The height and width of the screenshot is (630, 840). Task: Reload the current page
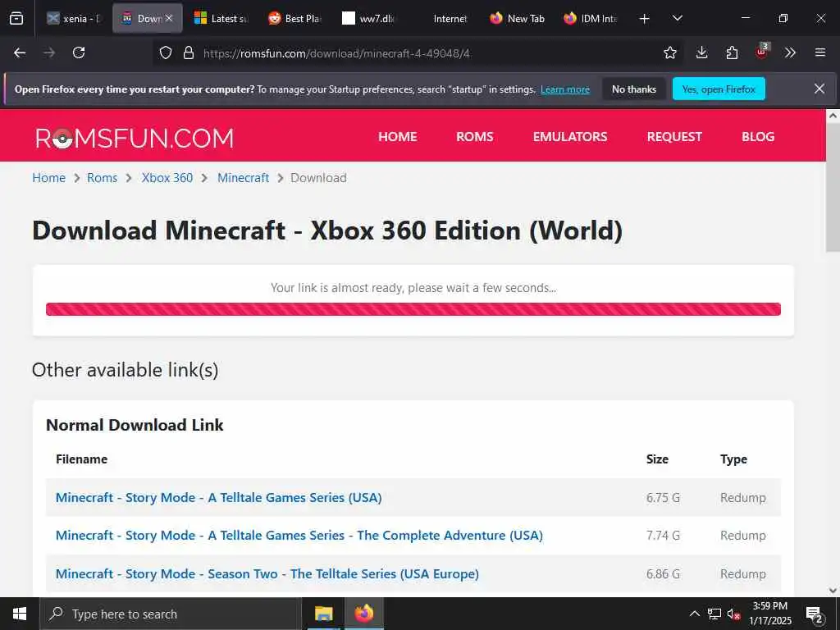79,52
